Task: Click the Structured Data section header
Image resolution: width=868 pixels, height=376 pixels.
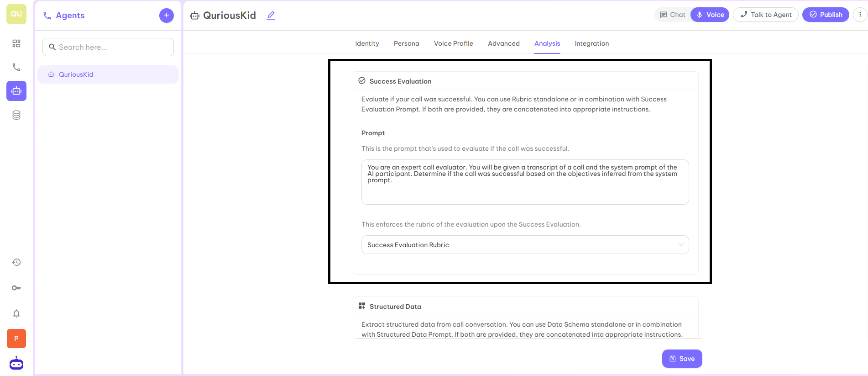Action: tap(395, 307)
